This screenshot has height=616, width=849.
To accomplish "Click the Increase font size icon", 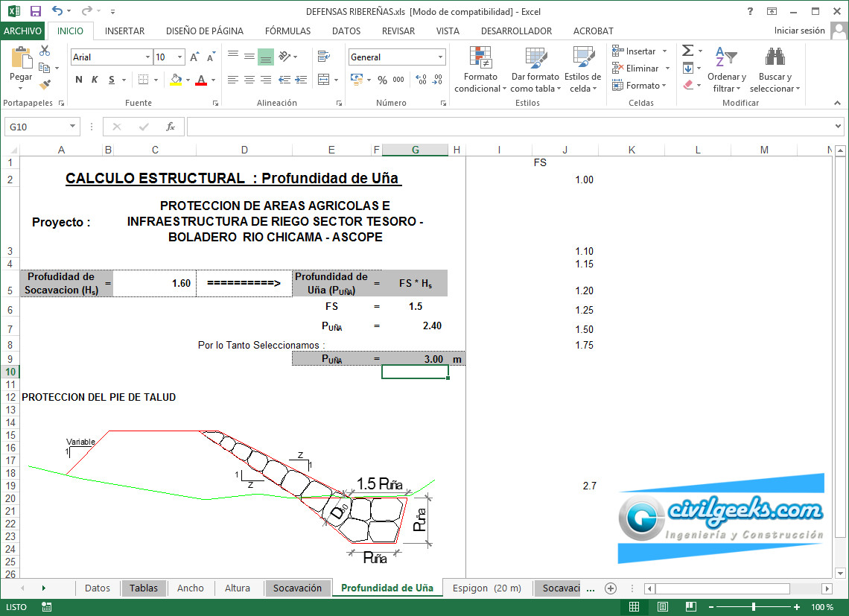I will pos(194,57).
